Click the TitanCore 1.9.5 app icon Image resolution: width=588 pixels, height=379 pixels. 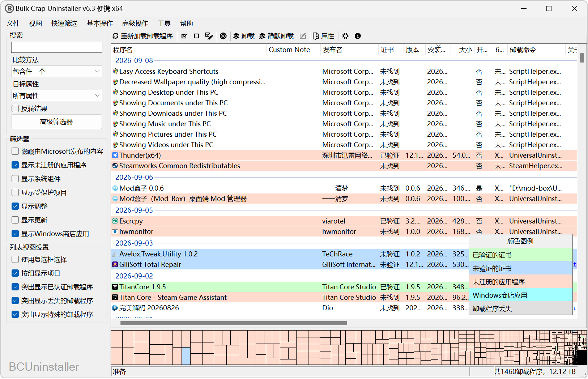115,287
